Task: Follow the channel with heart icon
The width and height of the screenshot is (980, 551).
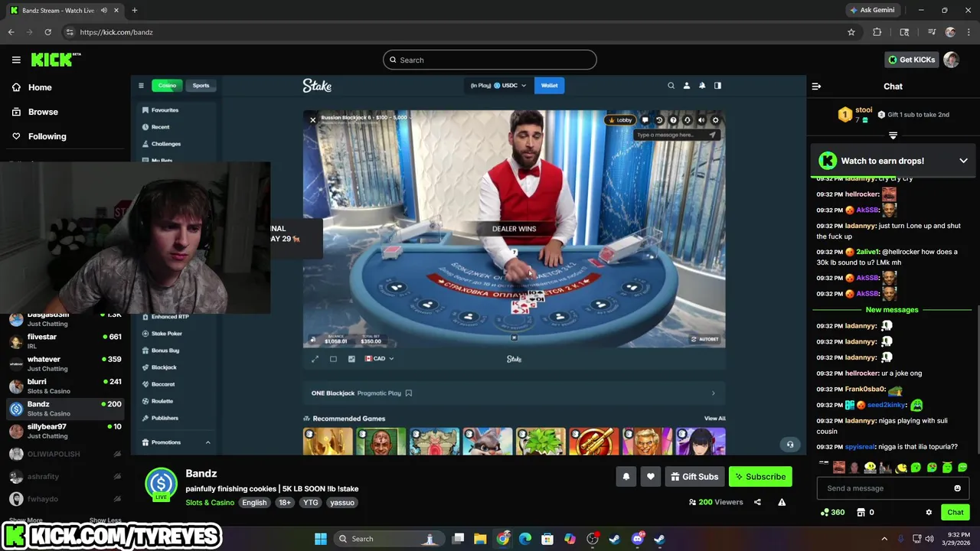Action: pos(651,477)
